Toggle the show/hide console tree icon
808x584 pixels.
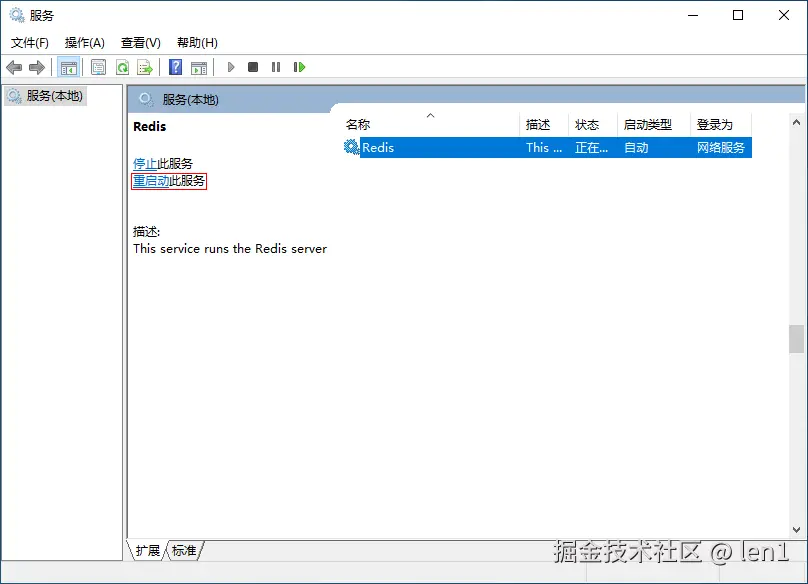point(69,68)
